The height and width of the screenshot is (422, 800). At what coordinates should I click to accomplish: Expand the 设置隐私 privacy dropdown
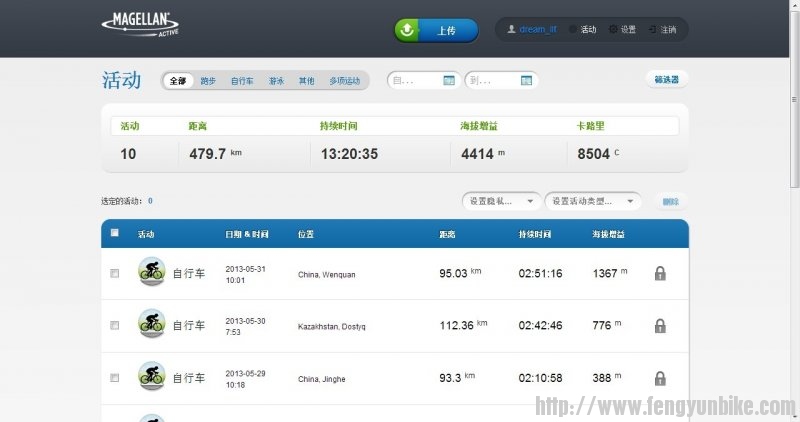pos(502,201)
